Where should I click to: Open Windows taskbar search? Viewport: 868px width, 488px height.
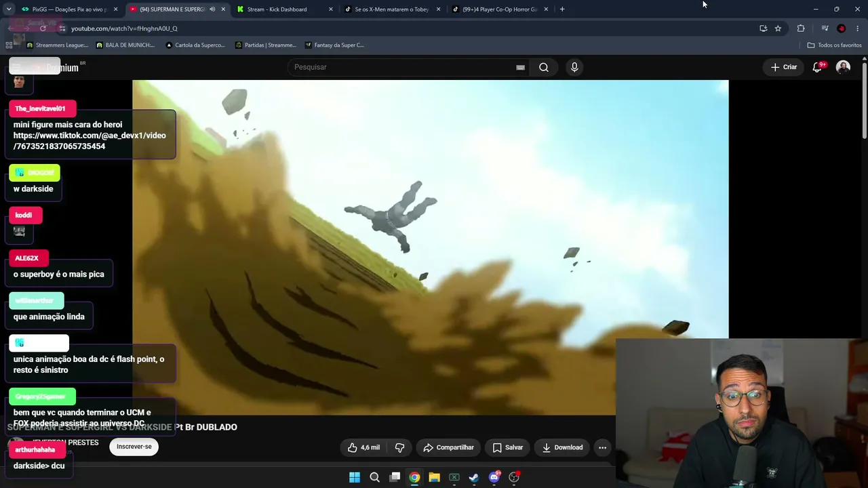(374, 477)
